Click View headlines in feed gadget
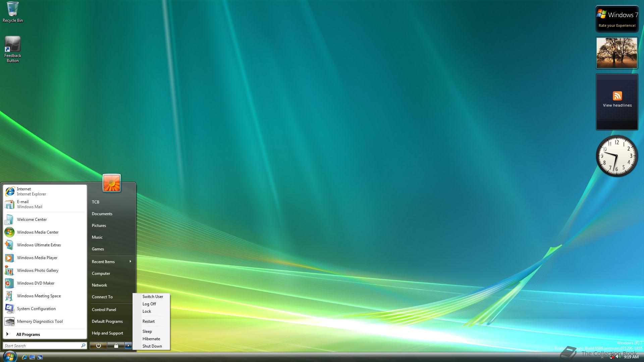The width and height of the screenshot is (644, 362). (617, 105)
